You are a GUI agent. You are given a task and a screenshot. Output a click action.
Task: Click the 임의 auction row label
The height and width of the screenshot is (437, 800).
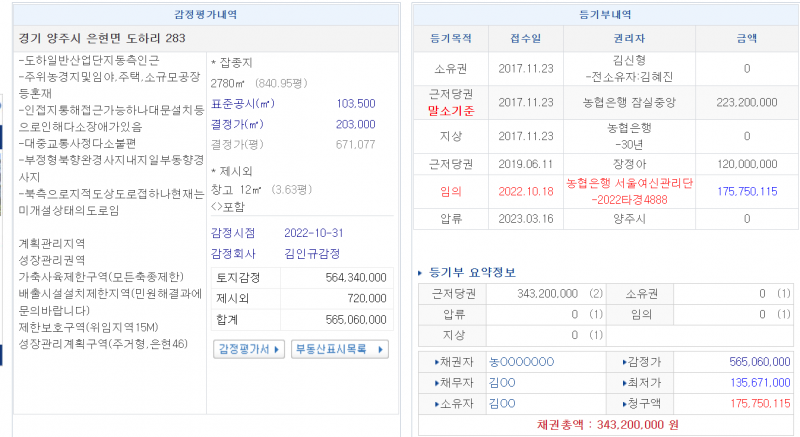(451, 190)
